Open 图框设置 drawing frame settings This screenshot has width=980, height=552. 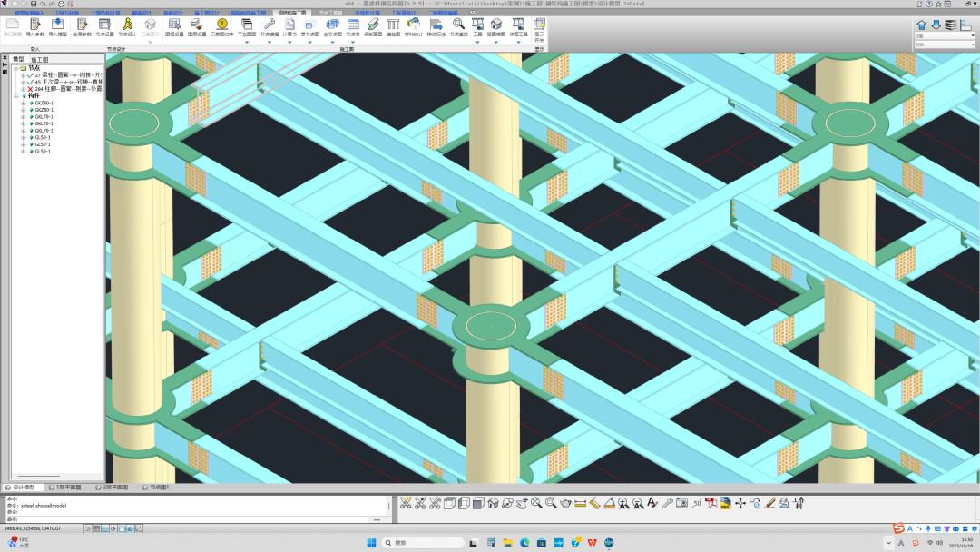click(174, 27)
